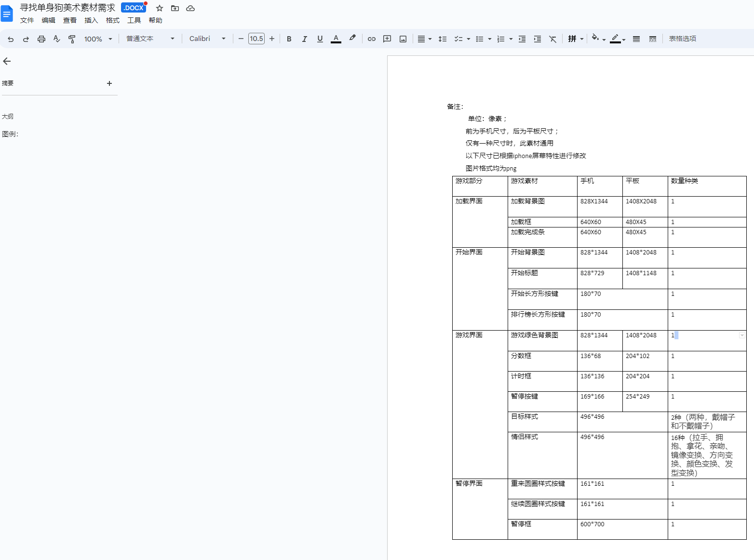Open the border dash style icon

653,39
